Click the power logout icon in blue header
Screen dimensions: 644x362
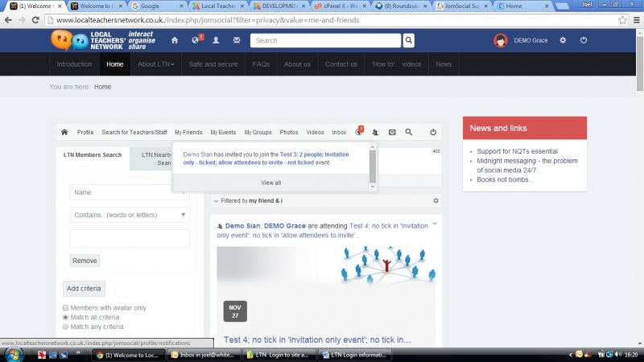pyautogui.click(x=584, y=40)
